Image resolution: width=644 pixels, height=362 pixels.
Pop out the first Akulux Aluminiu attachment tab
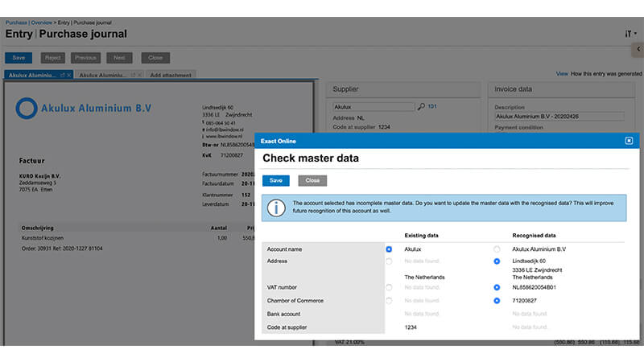63,75
